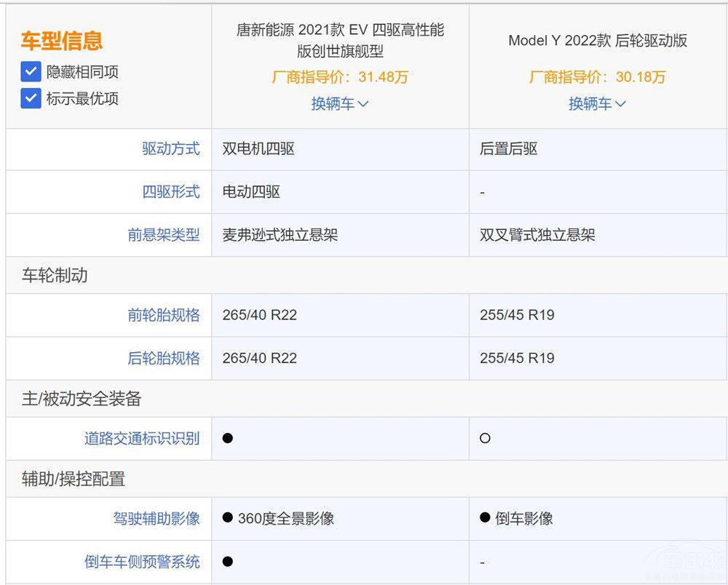Click the 驱动方式 parameter link
The height and width of the screenshot is (585, 728).
(170, 149)
